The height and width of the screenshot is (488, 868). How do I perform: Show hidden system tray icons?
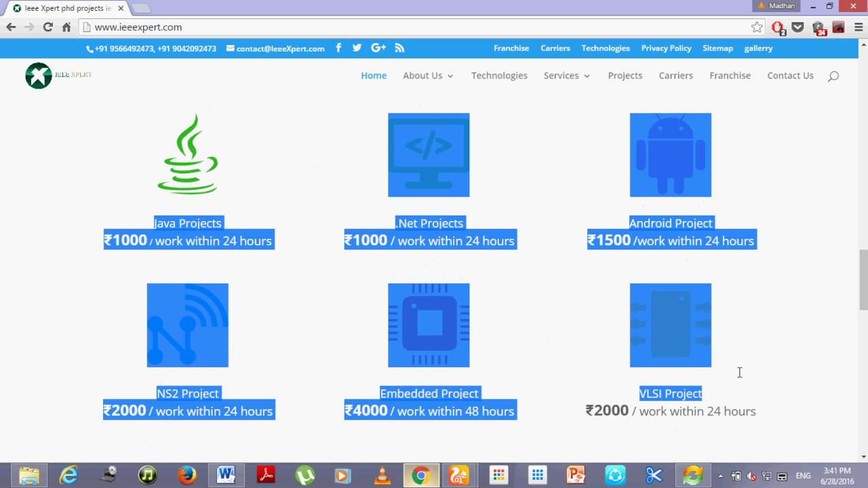pos(720,476)
